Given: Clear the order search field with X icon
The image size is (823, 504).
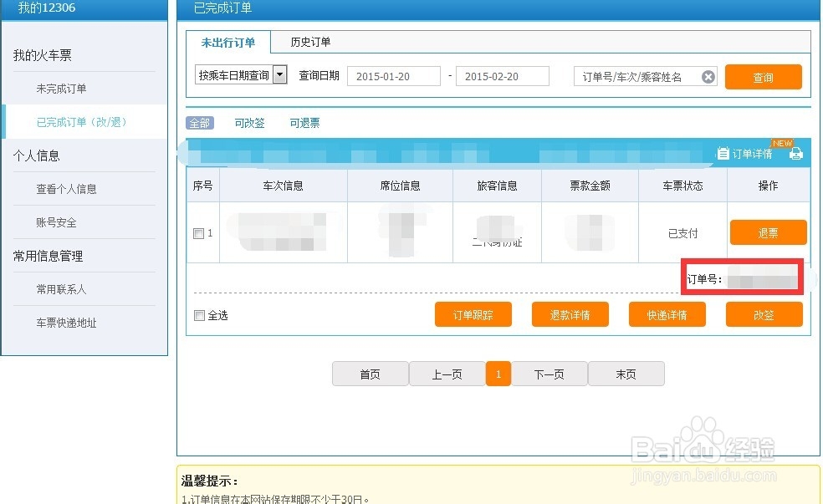Looking at the screenshot, I should (708, 77).
